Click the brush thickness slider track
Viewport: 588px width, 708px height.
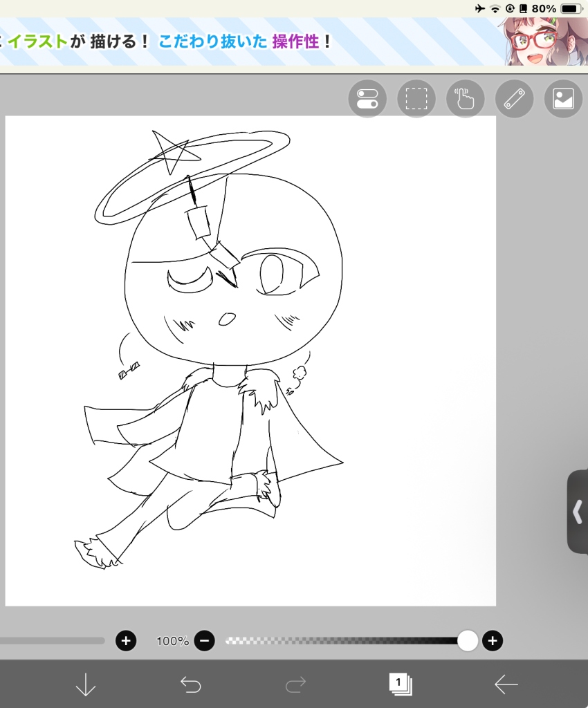point(52,641)
